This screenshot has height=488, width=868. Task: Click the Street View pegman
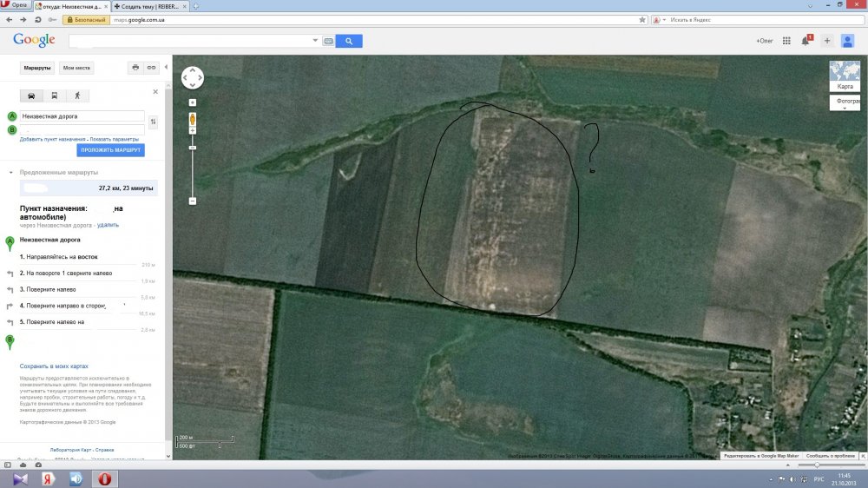click(193, 118)
